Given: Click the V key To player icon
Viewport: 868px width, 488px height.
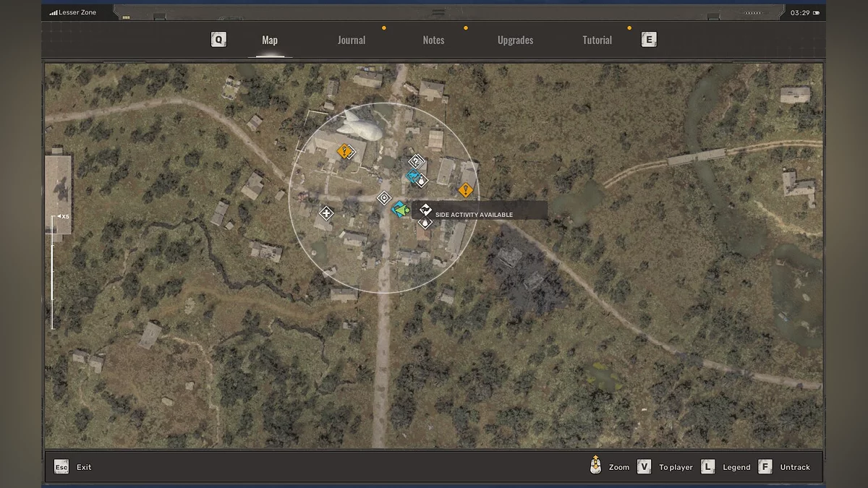Looking at the screenshot, I should 644,467.
